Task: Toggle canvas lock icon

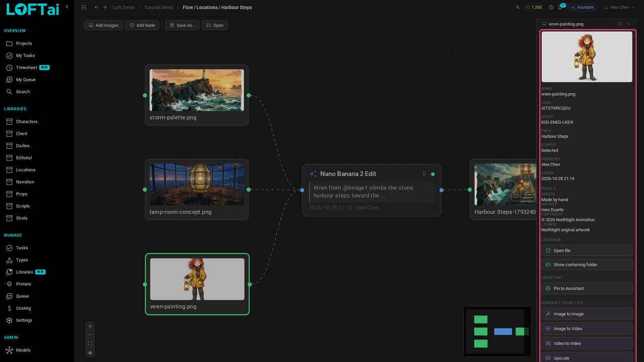Action: 90,352
